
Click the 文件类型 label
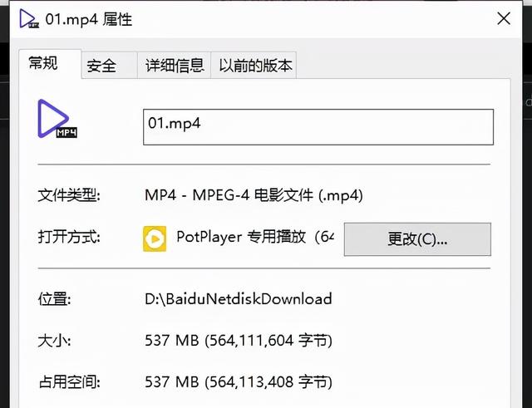pyautogui.click(x=69, y=196)
